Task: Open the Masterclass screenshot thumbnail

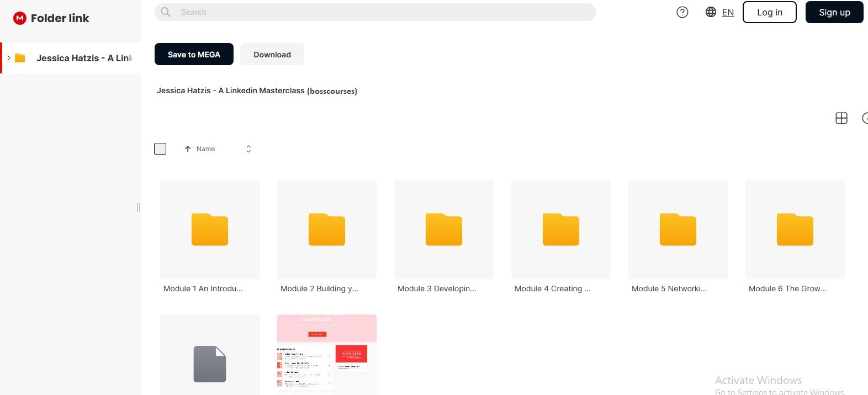Action: pyautogui.click(x=327, y=354)
